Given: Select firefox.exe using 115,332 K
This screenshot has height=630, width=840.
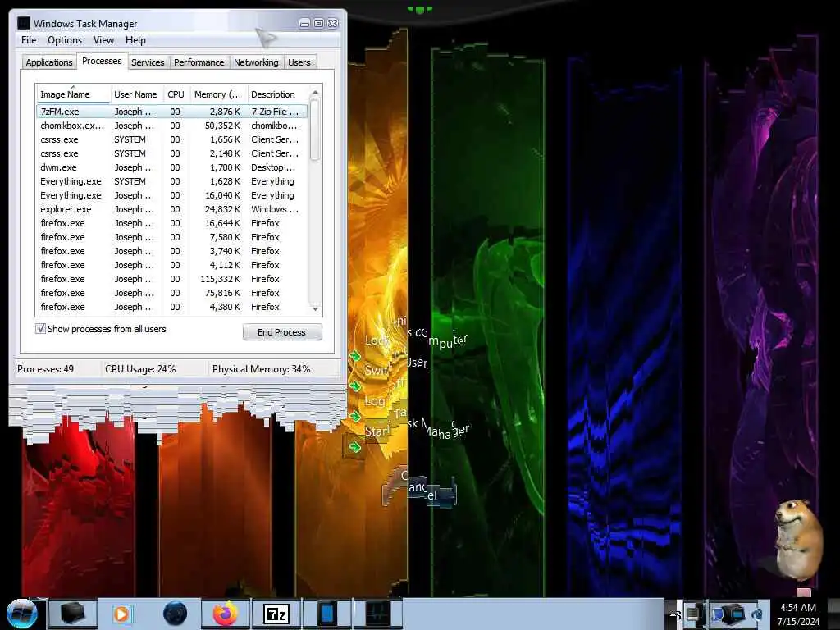Looking at the screenshot, I should [172, 279].
